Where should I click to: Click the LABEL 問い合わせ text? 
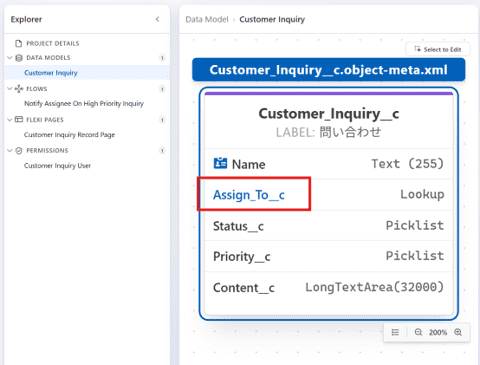pyautogui.click(x=329, y=132)
